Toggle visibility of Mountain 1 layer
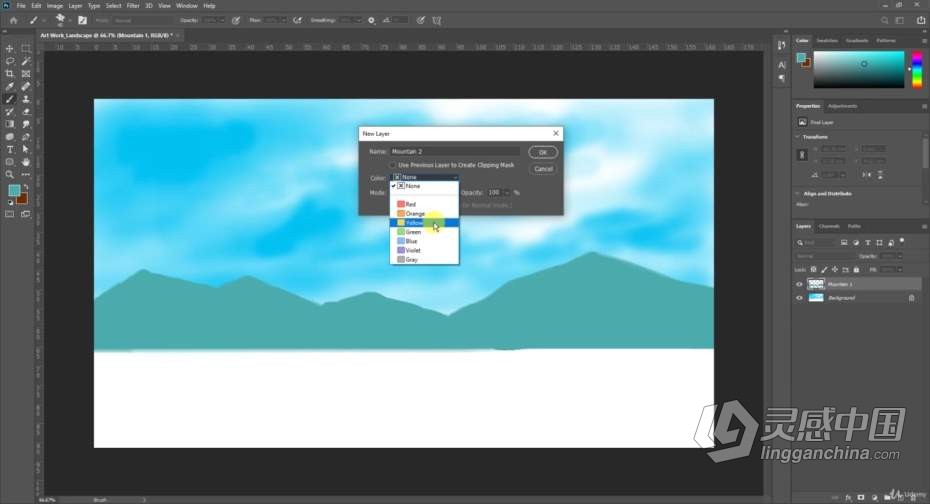This screenshot has height=504, width=930. tap(799, 284)
